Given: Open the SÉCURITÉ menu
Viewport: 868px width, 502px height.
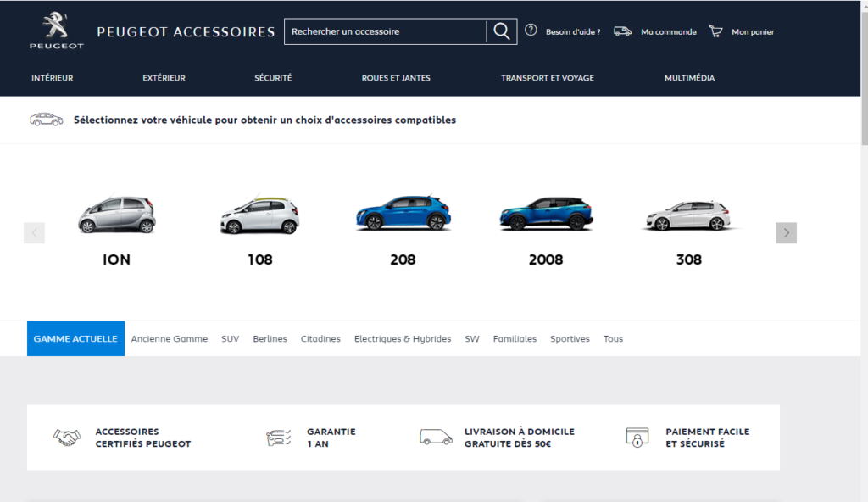Looking at the screenshot, I should (x=273, y=78).
